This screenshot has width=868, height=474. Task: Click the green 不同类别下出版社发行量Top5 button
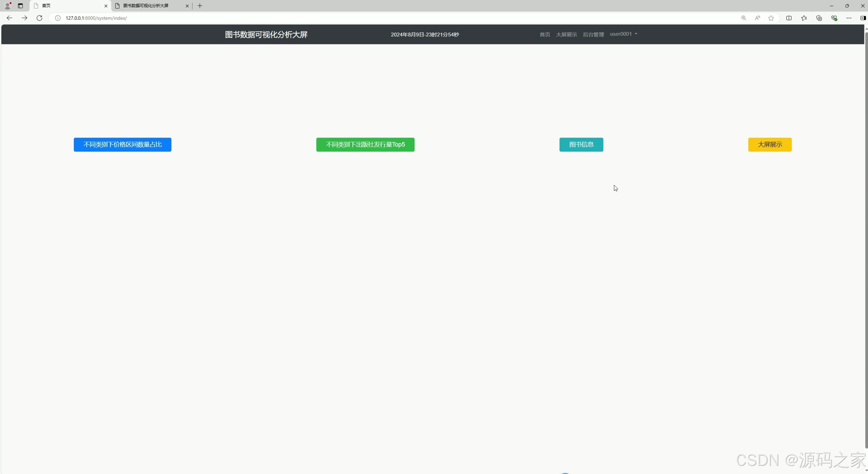pyautogui.click(x=365, y=145)
